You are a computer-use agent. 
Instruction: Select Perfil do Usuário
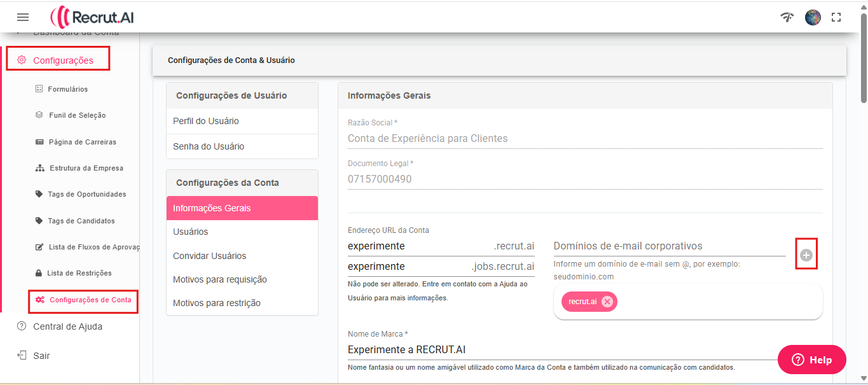206,121
